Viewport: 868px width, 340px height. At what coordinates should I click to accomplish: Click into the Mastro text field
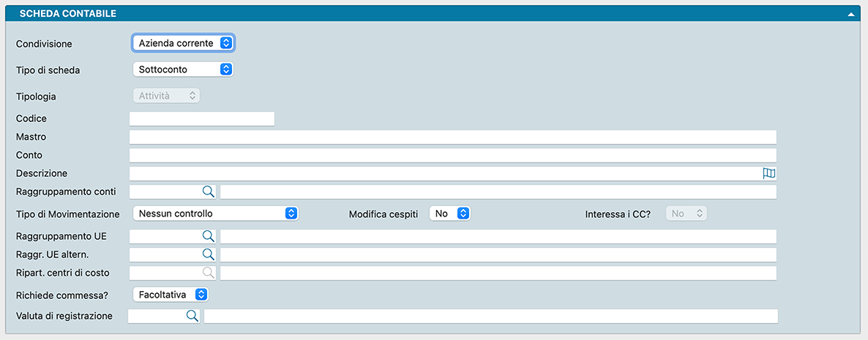(452, 137)
